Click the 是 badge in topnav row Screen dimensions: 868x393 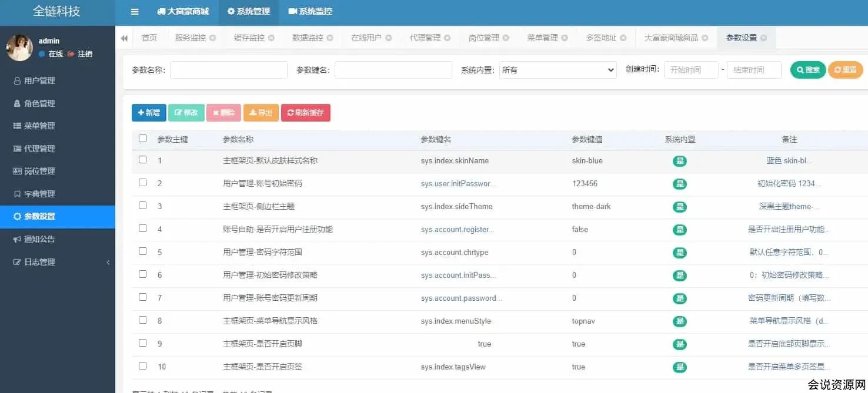680,321
